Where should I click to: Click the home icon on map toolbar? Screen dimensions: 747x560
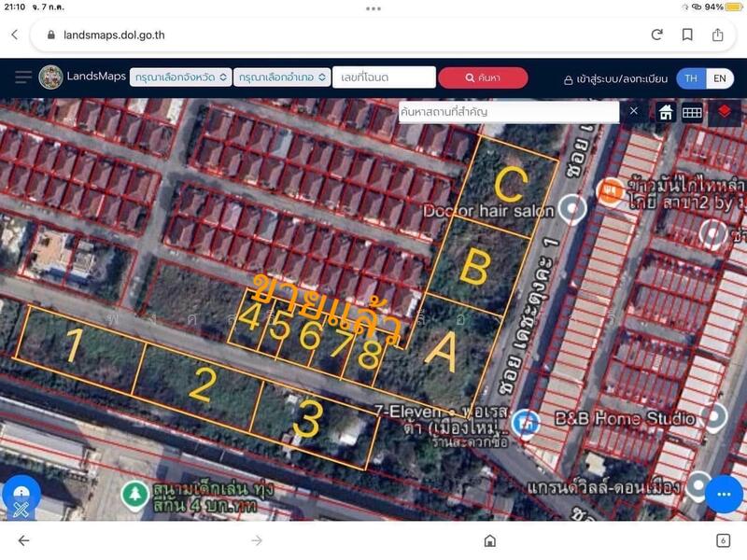[x=666, y=112]
